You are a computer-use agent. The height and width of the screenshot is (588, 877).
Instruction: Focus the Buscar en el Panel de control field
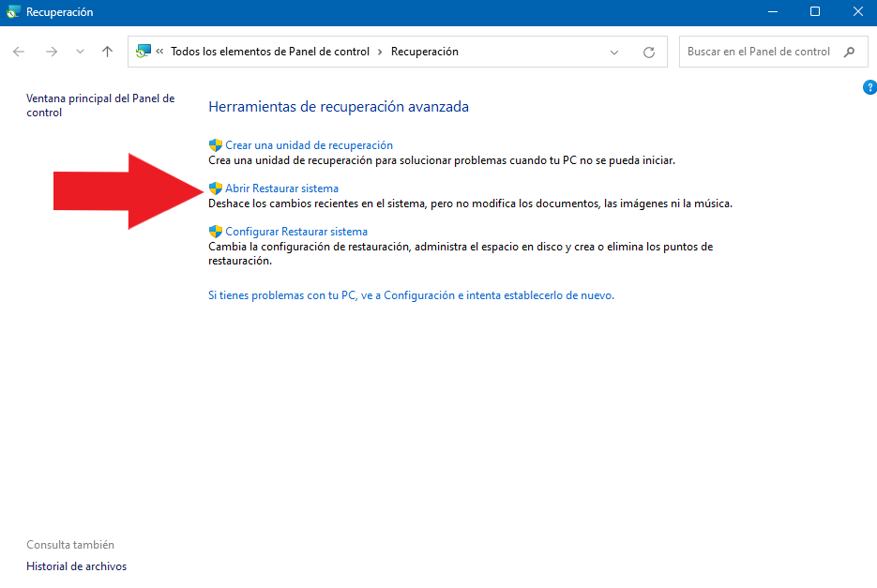(x=774, y=52)
